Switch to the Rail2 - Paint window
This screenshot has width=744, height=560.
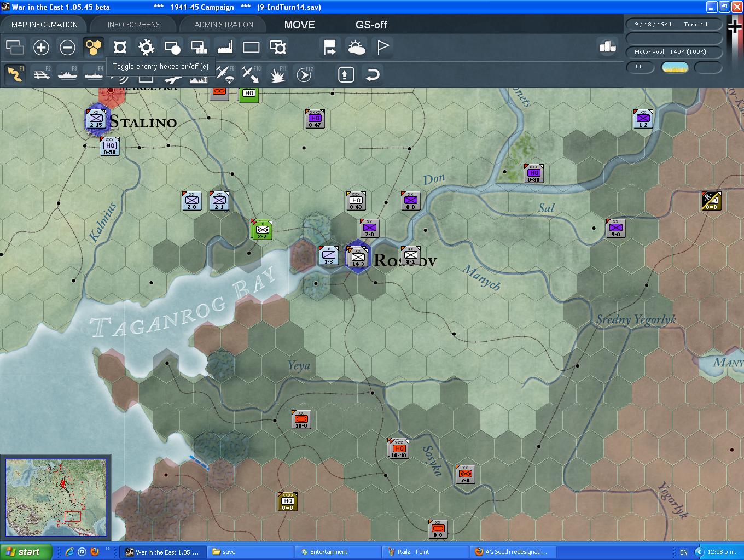click(426, 552)
